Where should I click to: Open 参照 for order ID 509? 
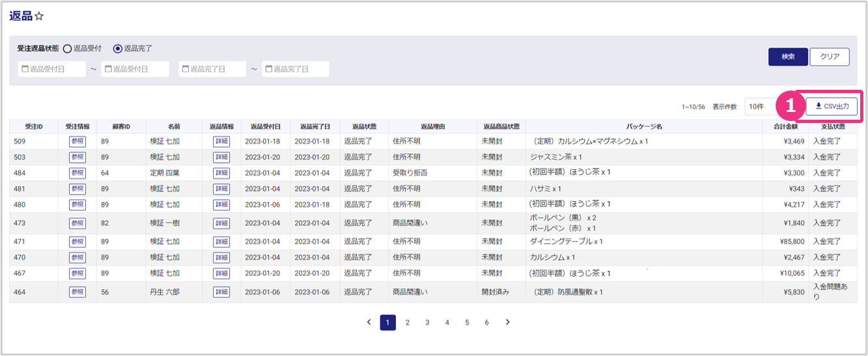[77, 141]
